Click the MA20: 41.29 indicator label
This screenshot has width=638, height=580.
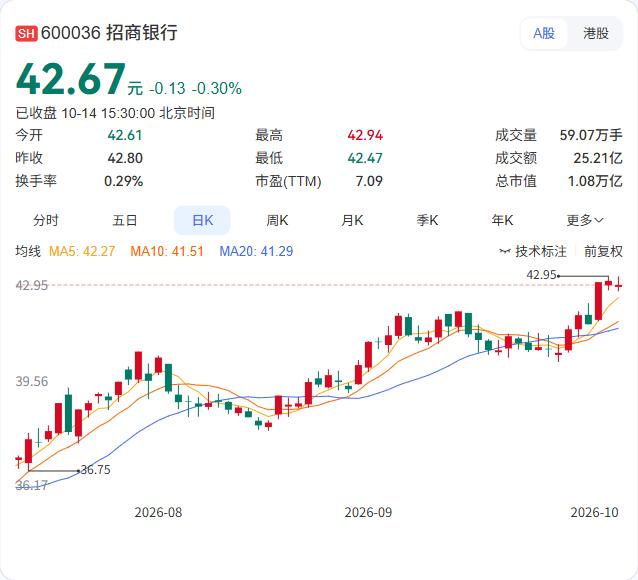point(256,251)
